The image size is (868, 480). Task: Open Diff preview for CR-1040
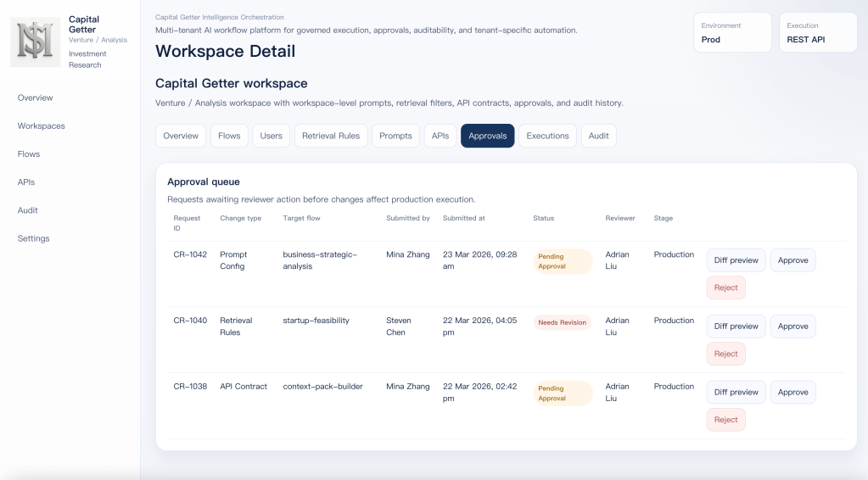click(x=736, y=327)
